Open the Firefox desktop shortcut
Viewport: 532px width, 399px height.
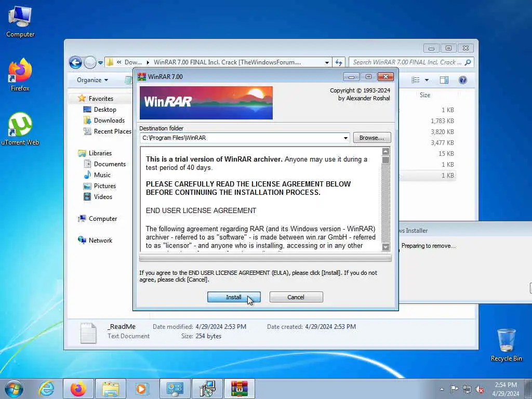coord(20,75)
